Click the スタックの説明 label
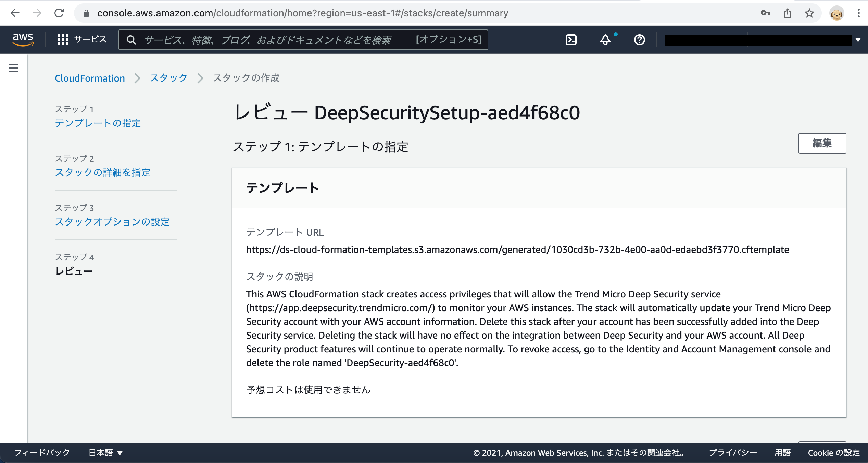The width and height of the screenshot is (868, 463). pos(279,277)
